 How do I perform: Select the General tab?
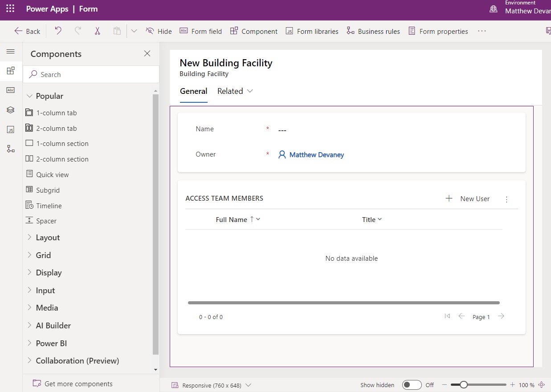pyautogui.click(x=193, y=91)
